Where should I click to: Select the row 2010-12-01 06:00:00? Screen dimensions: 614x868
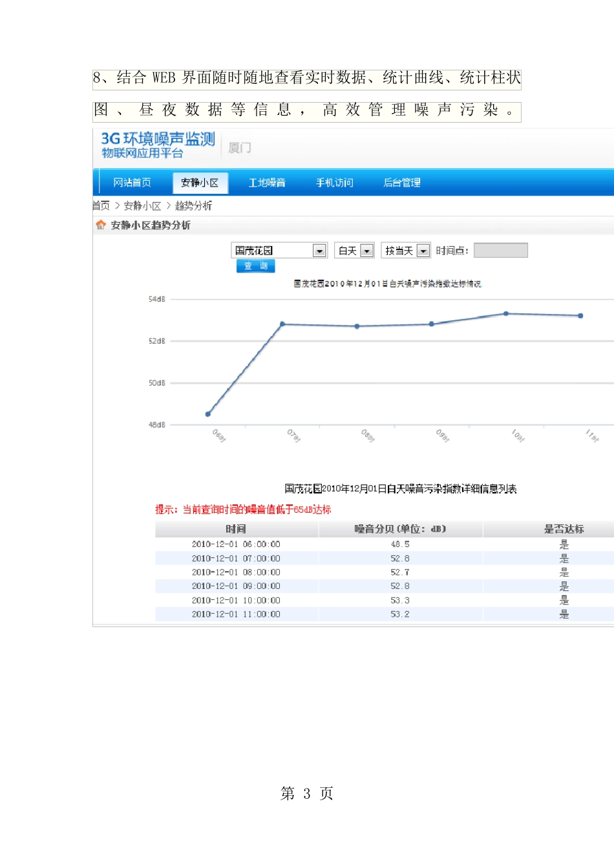point(385,544)
